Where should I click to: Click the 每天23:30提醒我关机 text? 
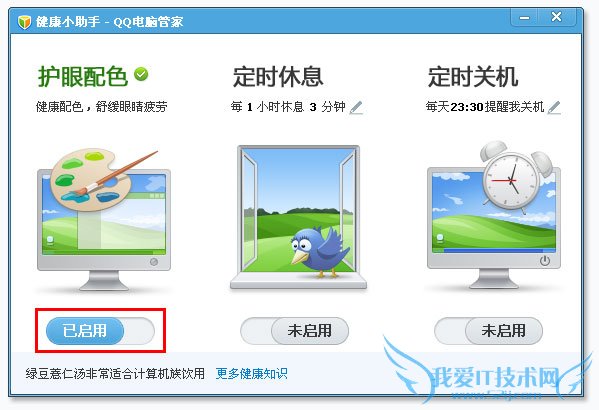485,107
